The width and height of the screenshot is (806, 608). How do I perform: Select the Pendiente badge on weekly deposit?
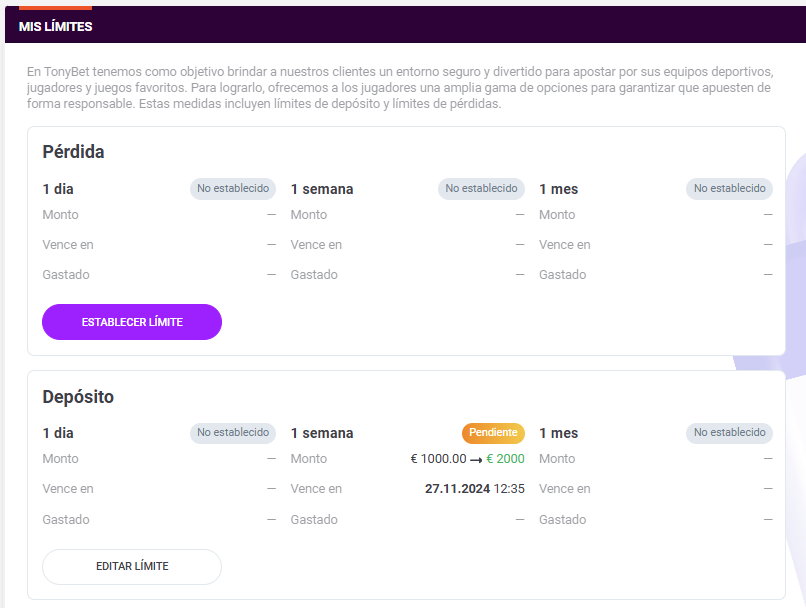(x=493, y=433)
